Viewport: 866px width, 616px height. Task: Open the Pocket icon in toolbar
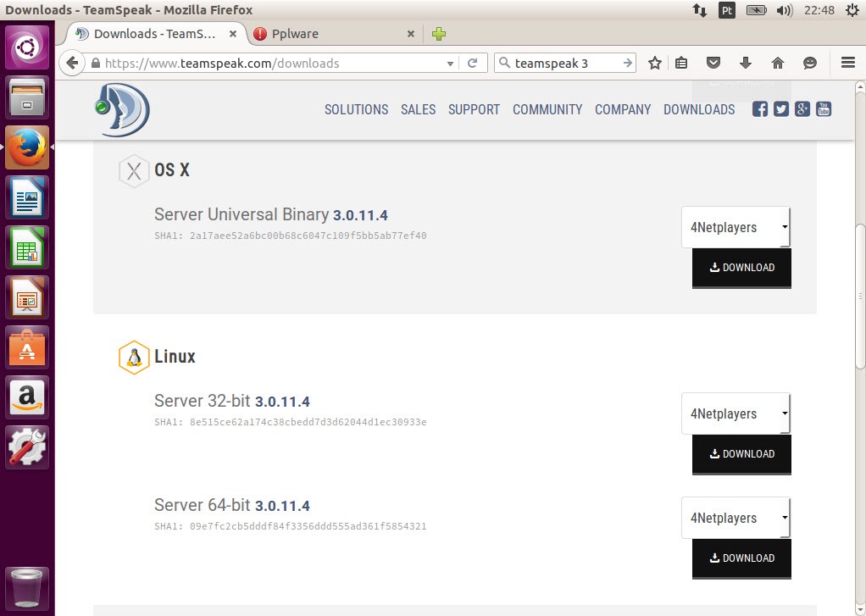[x=713, y=63]
